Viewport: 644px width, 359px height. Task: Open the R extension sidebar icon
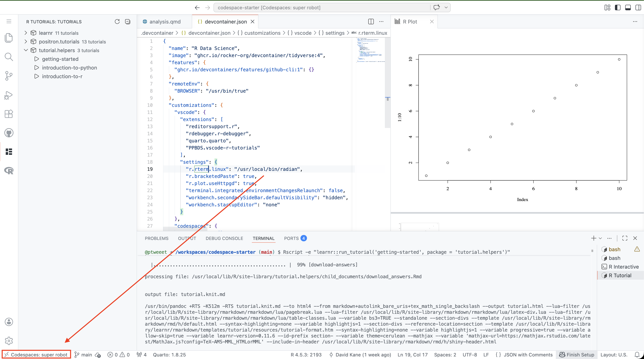pos(9,171)
